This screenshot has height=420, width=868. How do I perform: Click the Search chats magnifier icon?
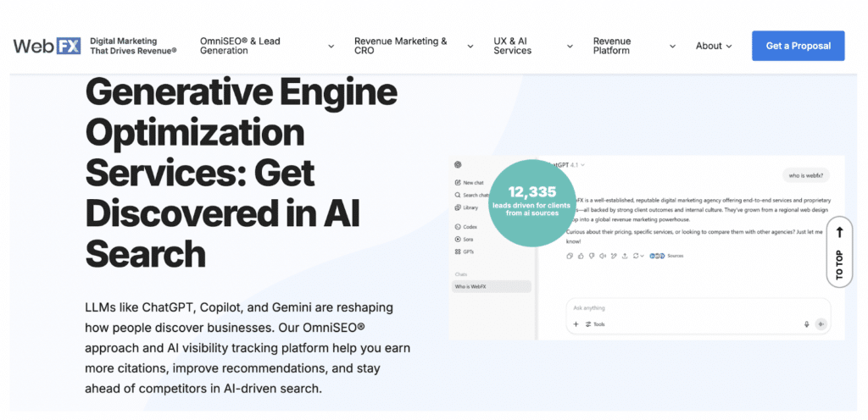457,195
